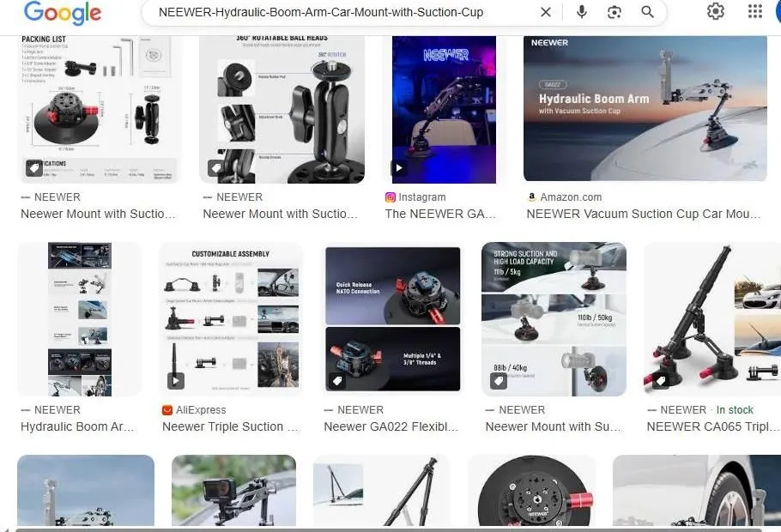Click tag icon on NATO Connection image
This screenshot has height=532, width=781.
click(x=337, y=381)
